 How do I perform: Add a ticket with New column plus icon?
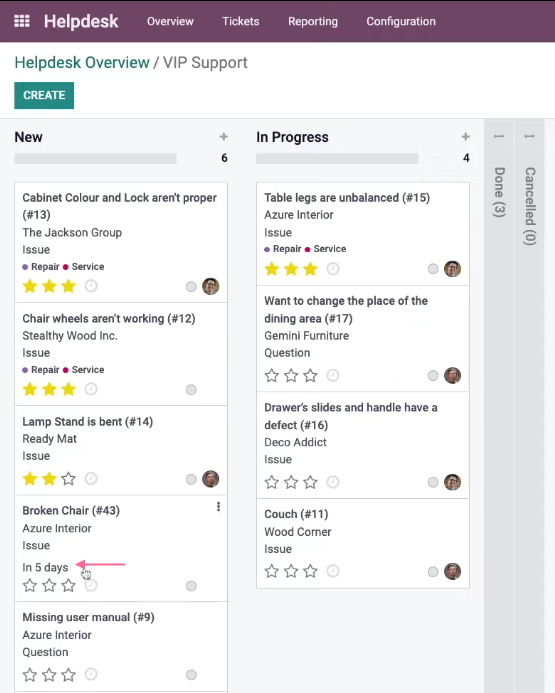[x=224, y=137]
